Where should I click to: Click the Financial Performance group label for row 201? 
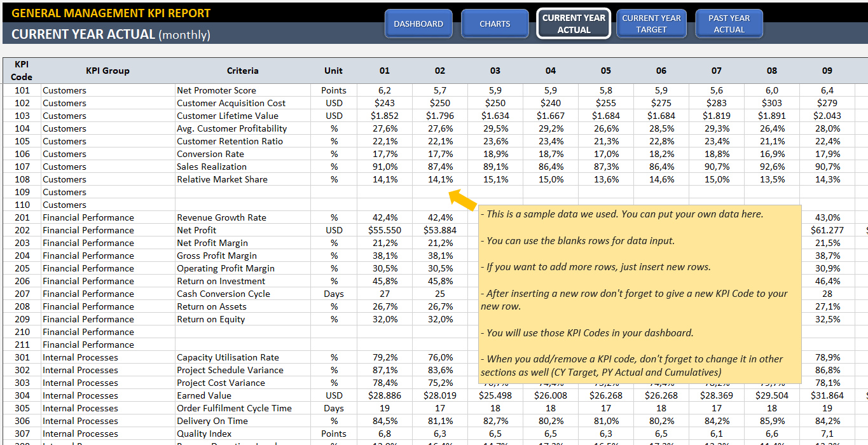click(x=88, y=217)
